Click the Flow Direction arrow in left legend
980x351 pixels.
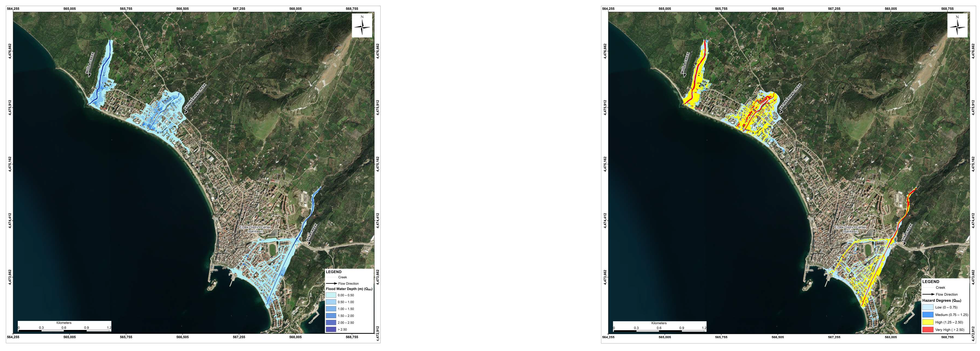(x=332, y=284)
